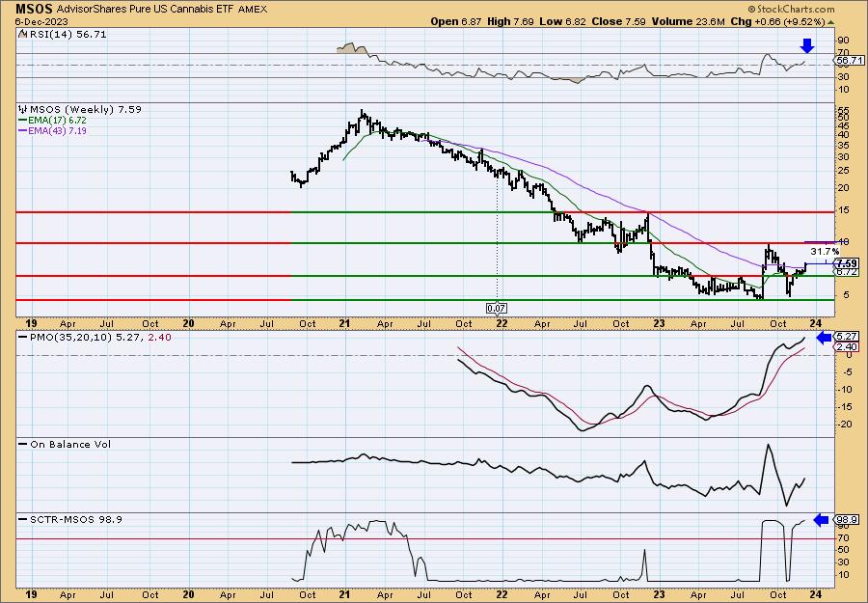Click the black line swatch before PMO label

tap(23, 338)
